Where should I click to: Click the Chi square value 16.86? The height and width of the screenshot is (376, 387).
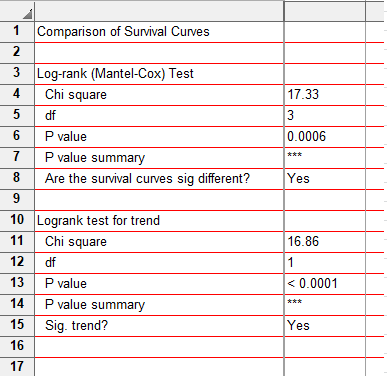(325, 242)
